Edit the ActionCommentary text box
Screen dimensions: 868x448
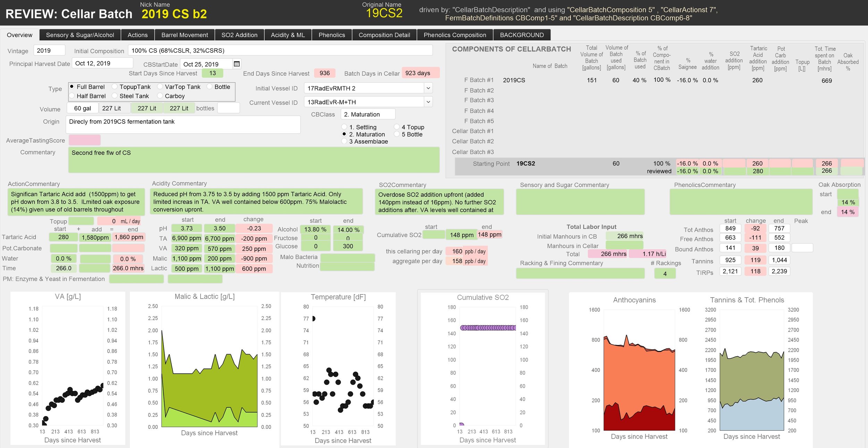pyautogui.click(x=76, y=202)
